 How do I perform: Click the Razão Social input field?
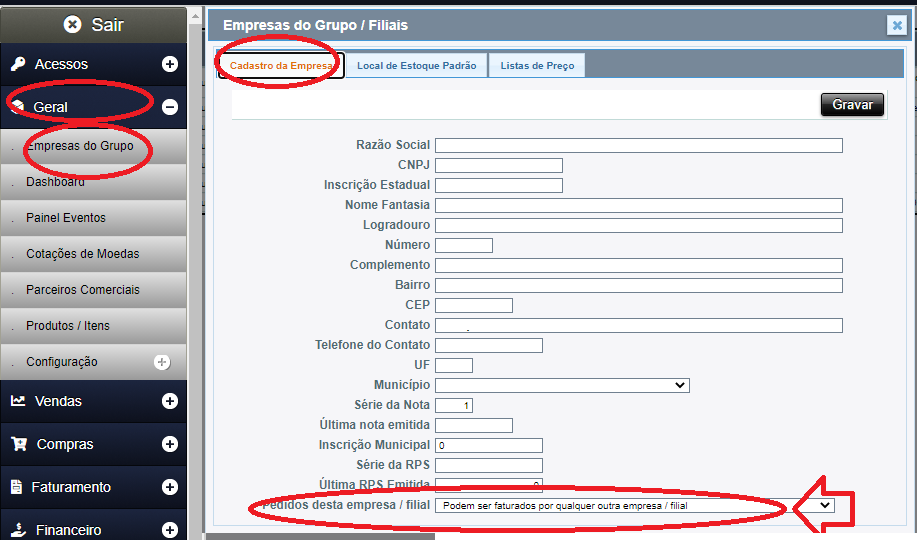(x=638, y=145)
